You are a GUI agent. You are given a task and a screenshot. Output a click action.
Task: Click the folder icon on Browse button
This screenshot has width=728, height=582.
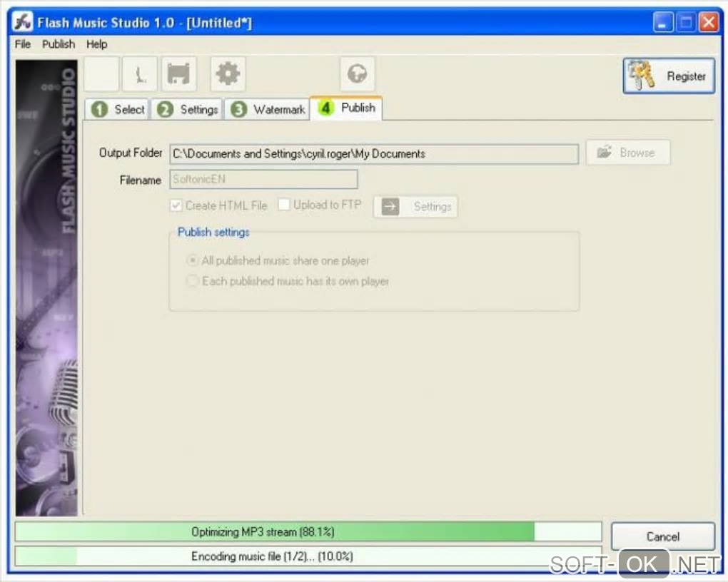(x=604, y=152)
